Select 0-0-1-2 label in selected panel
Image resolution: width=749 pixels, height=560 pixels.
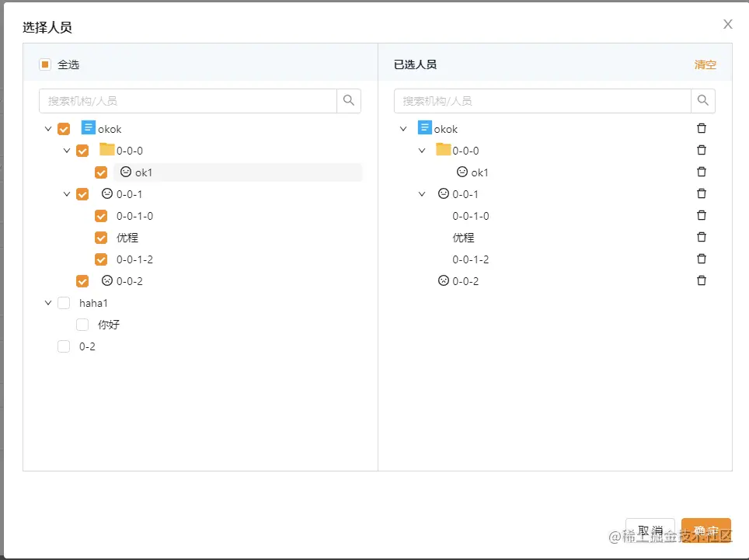[x=471, y=259]
